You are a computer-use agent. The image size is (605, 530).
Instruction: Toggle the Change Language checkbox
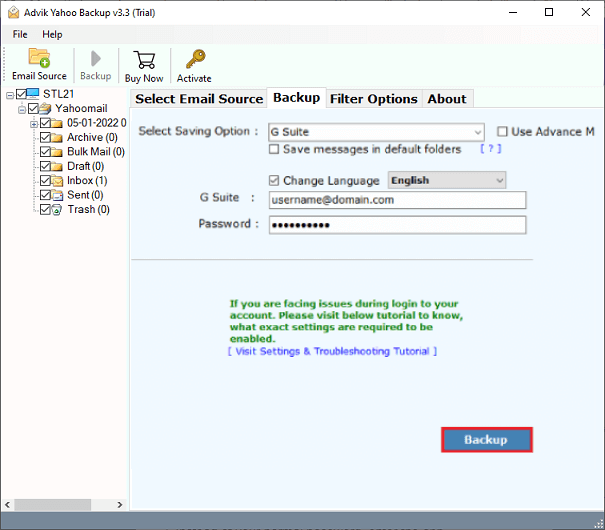[274, 181]
